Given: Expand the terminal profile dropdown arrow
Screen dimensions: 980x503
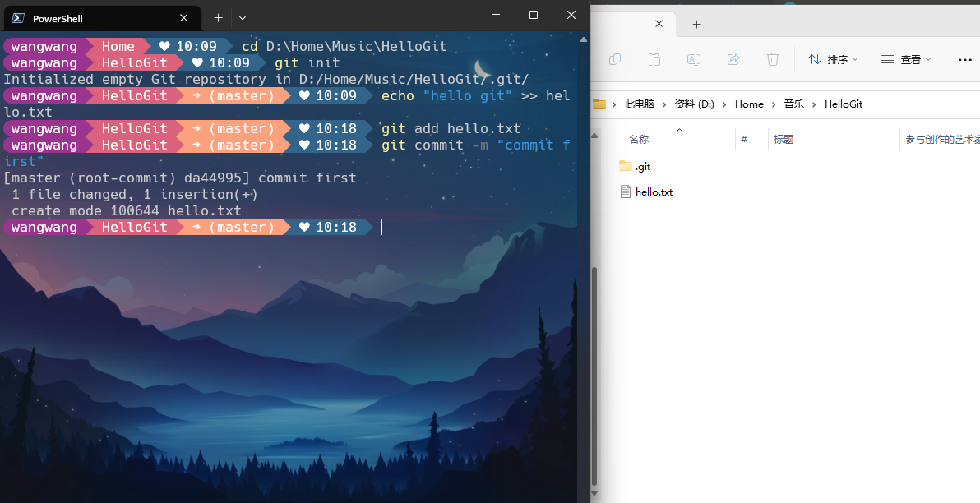Looking at the screenshot, I should click(x=243, y=17).
